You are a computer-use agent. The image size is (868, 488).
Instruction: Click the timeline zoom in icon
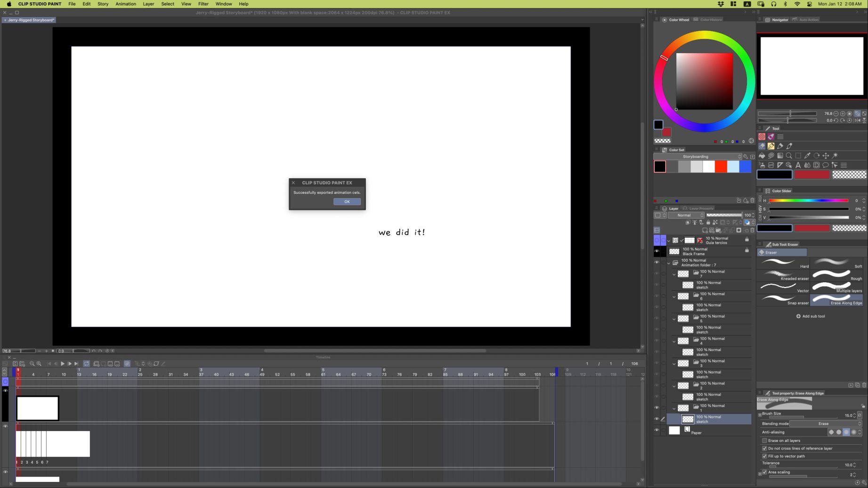point(39,364)
